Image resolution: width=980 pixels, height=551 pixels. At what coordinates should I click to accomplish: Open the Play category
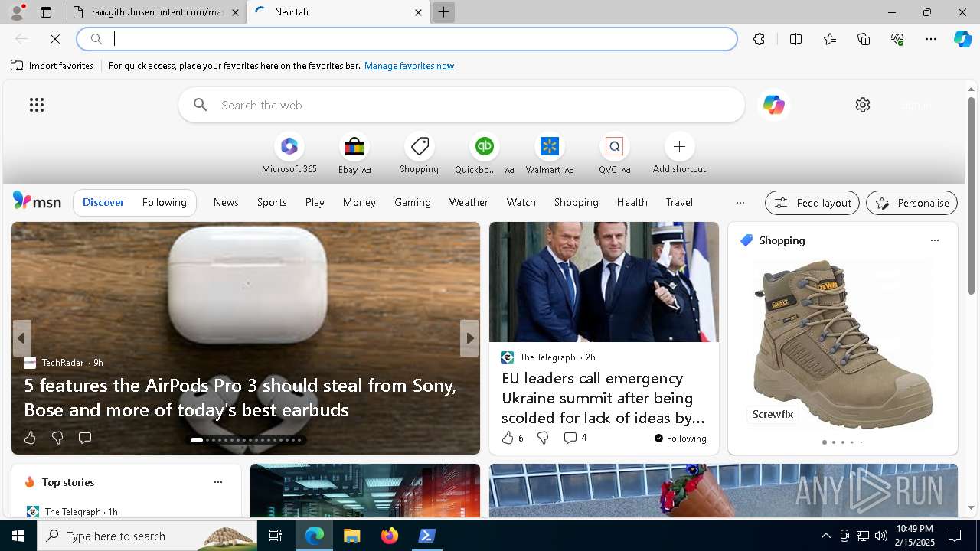(x=315, y=202)
